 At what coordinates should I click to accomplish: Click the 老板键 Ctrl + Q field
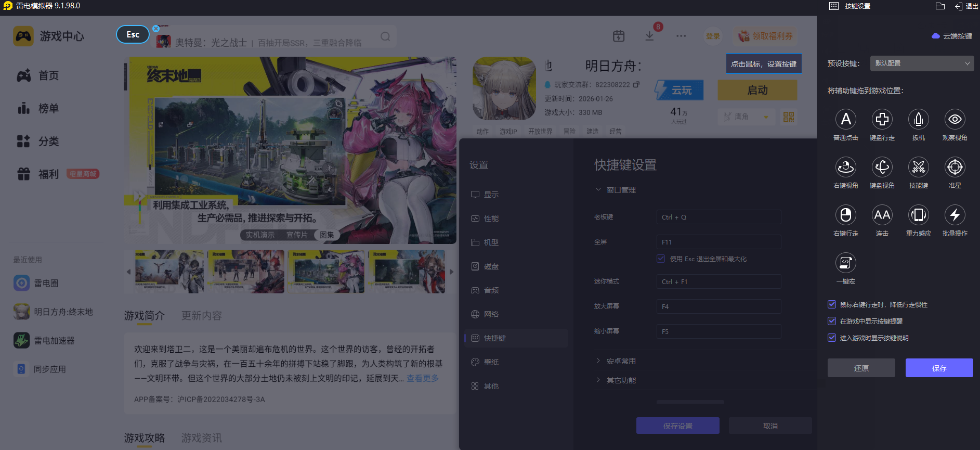click(x=718, y=217)
